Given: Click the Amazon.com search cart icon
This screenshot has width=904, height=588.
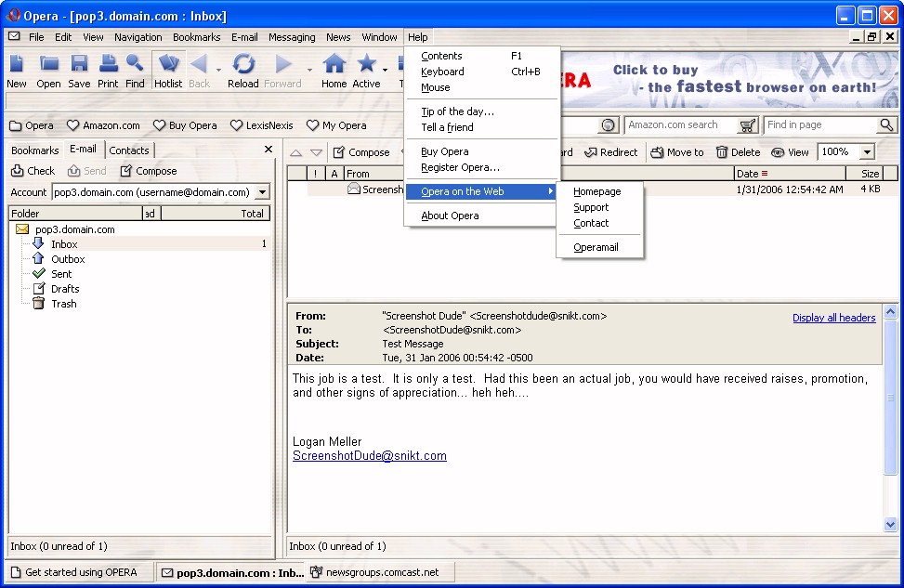Looking at the screenshot, I should tap(748, 125).
